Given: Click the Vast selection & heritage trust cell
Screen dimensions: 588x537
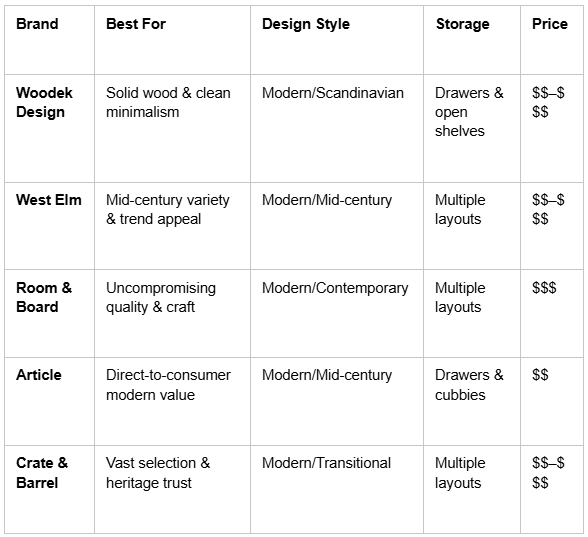Looking at the screenshot, I should coord(172,489).
